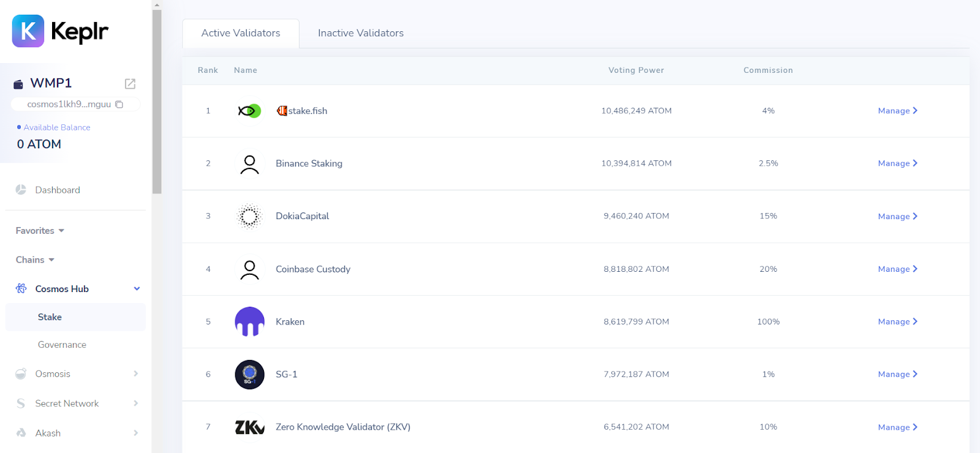
Task: Click the SG-1 validator name
Action: coord(286,375)
